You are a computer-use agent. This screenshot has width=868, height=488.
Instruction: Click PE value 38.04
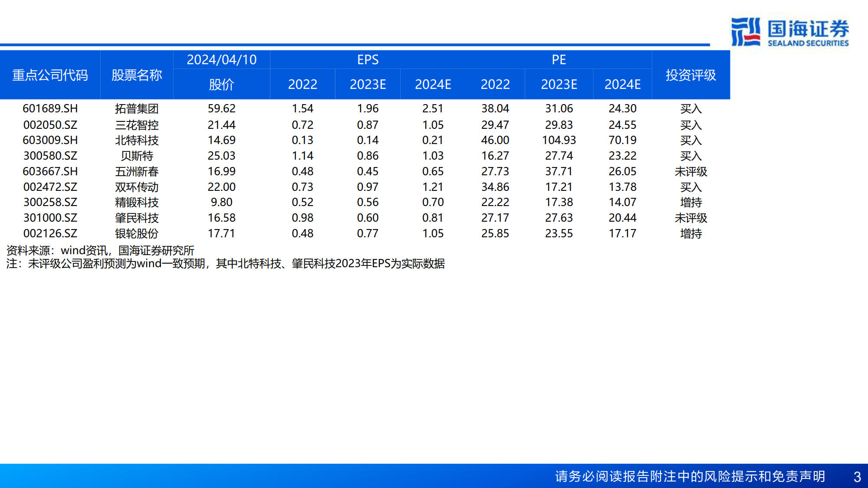(495, 108)
